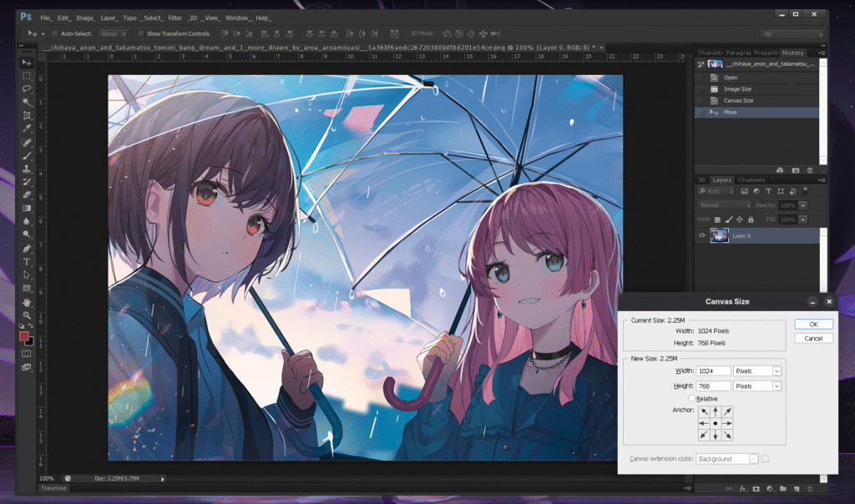Image resolution: width=855 pixels, height=504 pixels.
Task: Open the status bar info arrow
Action: point(163,479)
